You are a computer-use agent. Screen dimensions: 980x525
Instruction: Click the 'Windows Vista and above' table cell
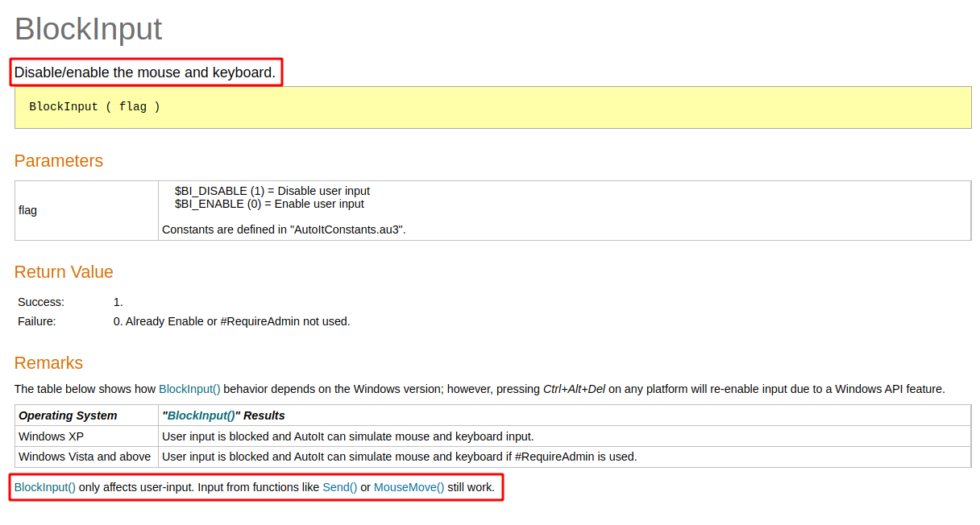(x=85, y=457)
